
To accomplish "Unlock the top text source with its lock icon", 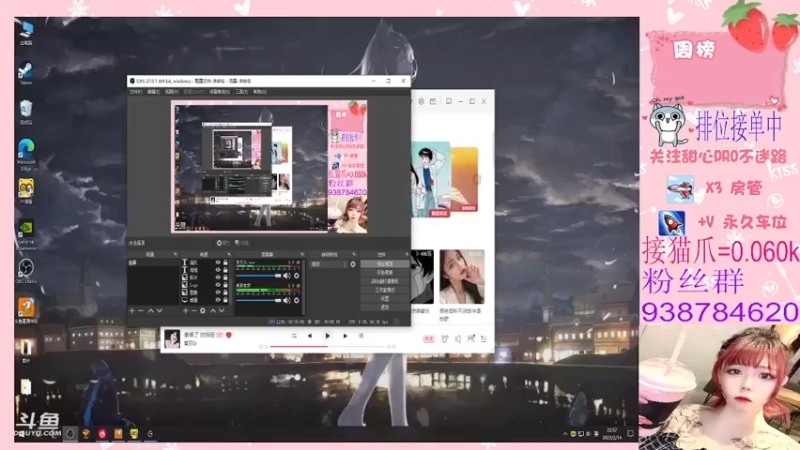I will tap(225, 263).
